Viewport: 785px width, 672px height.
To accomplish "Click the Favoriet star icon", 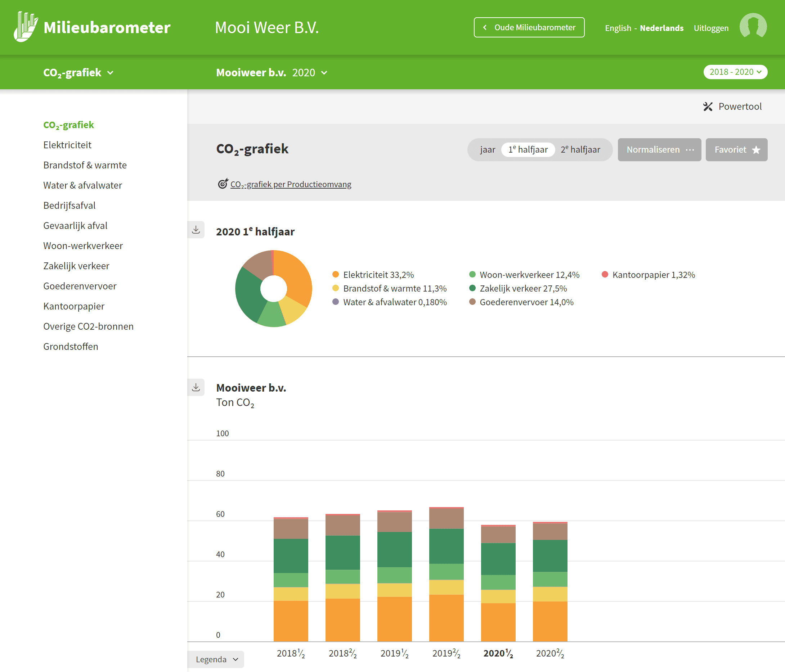I will pos(756,150).
